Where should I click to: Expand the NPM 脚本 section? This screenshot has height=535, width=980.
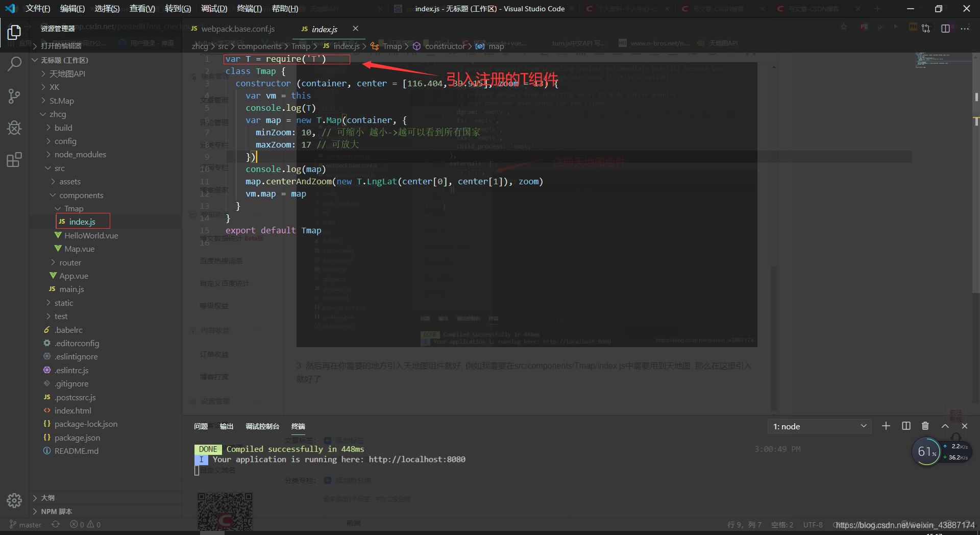(56, 511)
